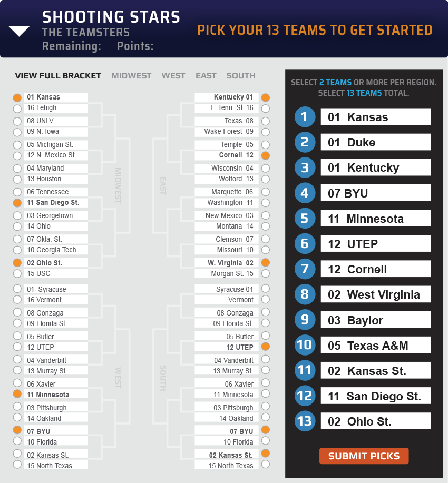Click number 10 badge beside Texas A&M
Image resolution: width=448 pixels, height=483 pixels.
pyautogui.click(x=305, y=346)
